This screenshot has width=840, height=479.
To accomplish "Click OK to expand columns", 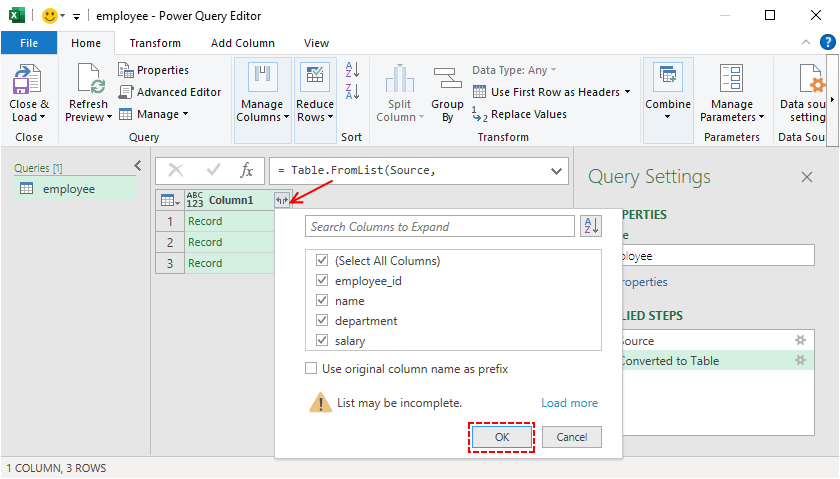I will click(x=502, y=437).
